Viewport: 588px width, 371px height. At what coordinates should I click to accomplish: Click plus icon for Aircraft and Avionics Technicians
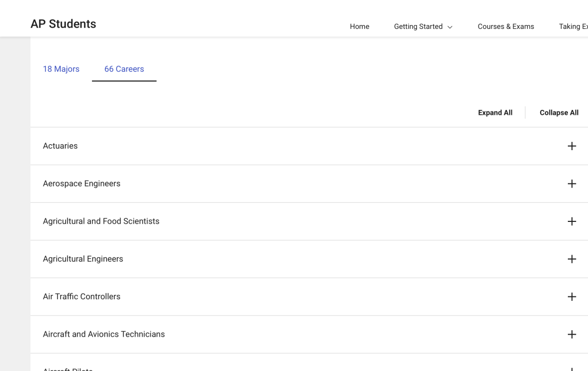click(x=572, y=334)
